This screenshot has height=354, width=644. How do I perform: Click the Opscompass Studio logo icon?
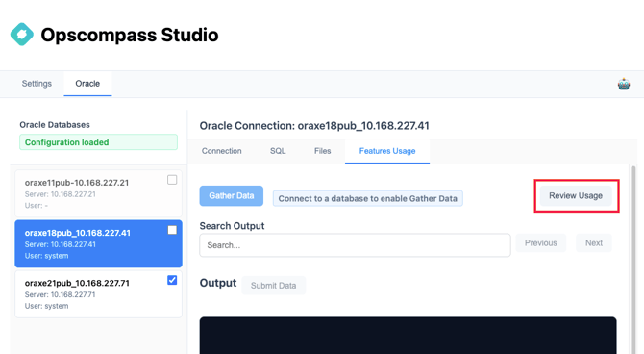[x=22, y=35]
